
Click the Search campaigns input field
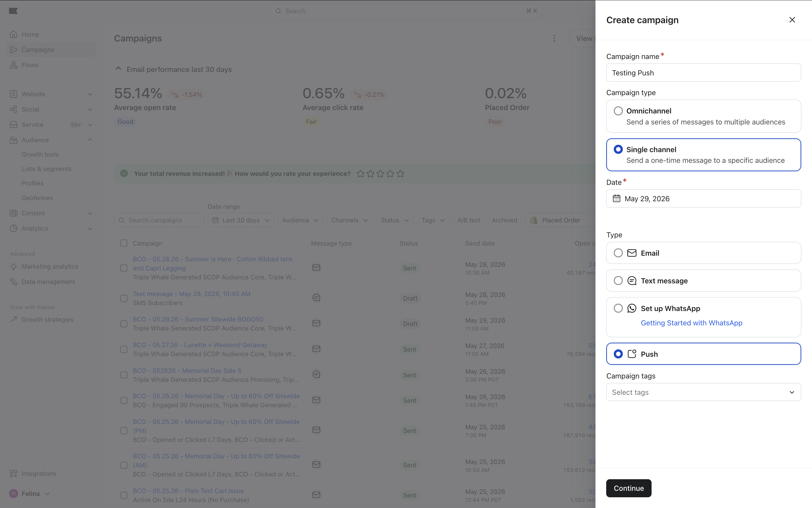[x=159, y=220]
